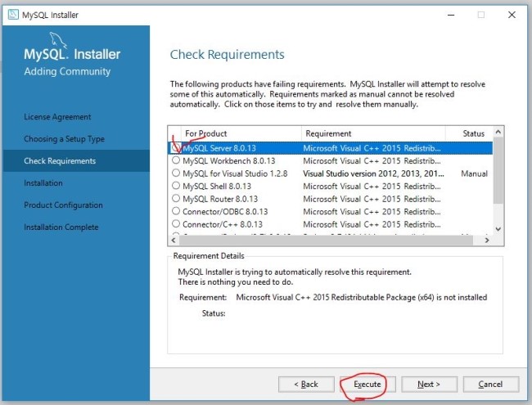Click the For Product column header
Viewport: 532px width, 405px height.
click(241, 133)
